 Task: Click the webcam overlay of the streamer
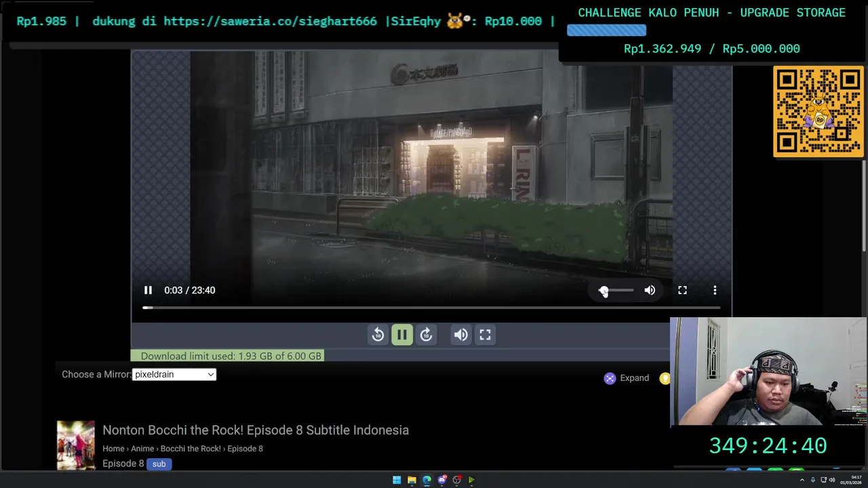768,371
